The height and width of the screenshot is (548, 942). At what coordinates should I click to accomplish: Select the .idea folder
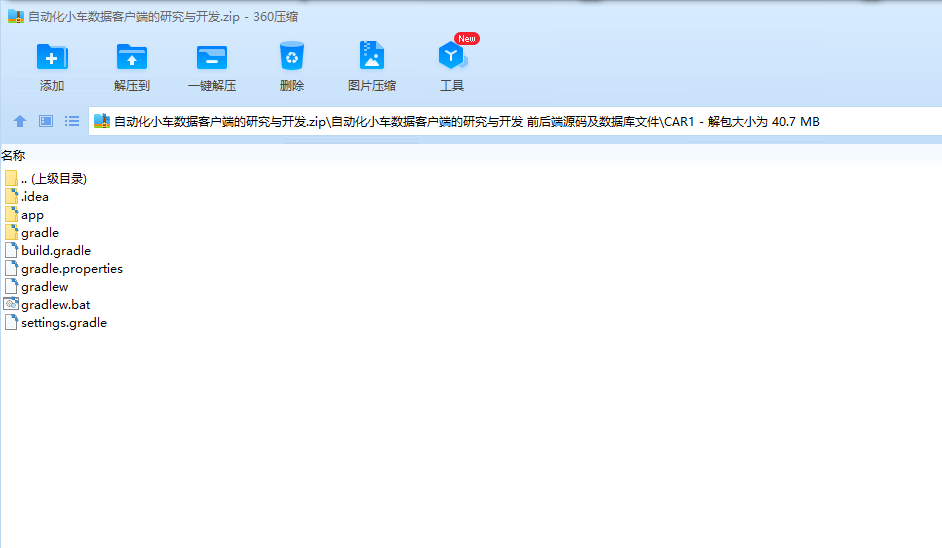[26, 196]
